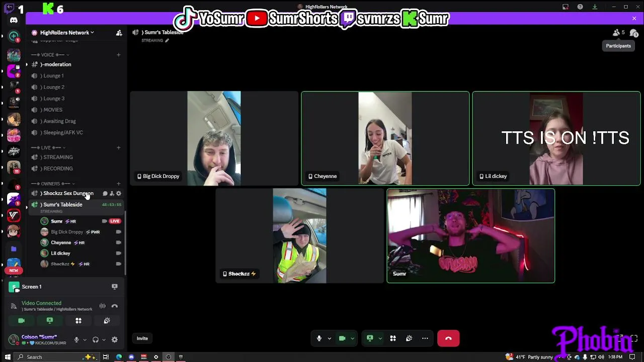Open screen share options arrow in call bar

pos(380,338)
